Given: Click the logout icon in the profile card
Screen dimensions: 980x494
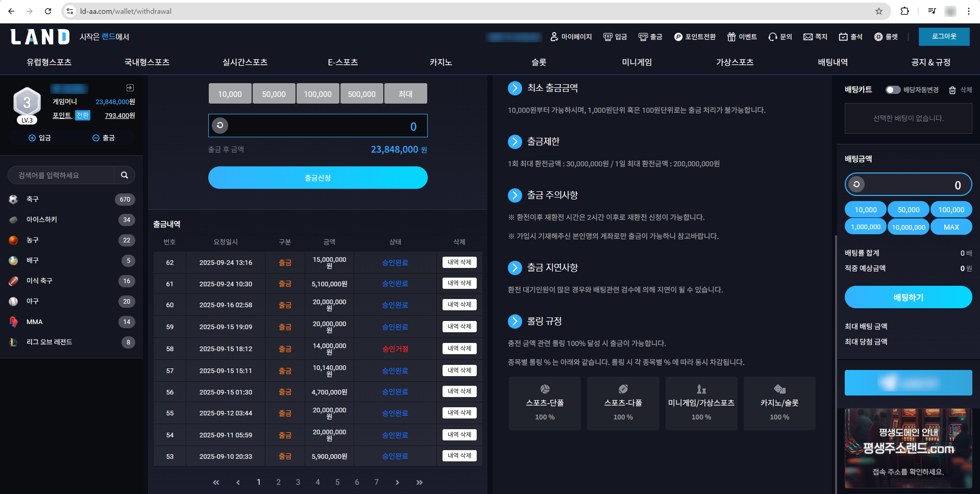Looking at the screenshot, I should [130, 88].
